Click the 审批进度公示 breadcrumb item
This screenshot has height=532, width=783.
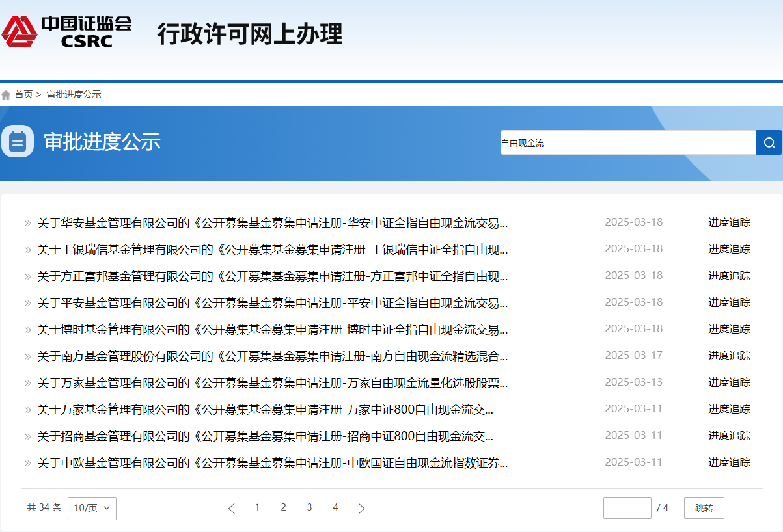coord(74,94)
